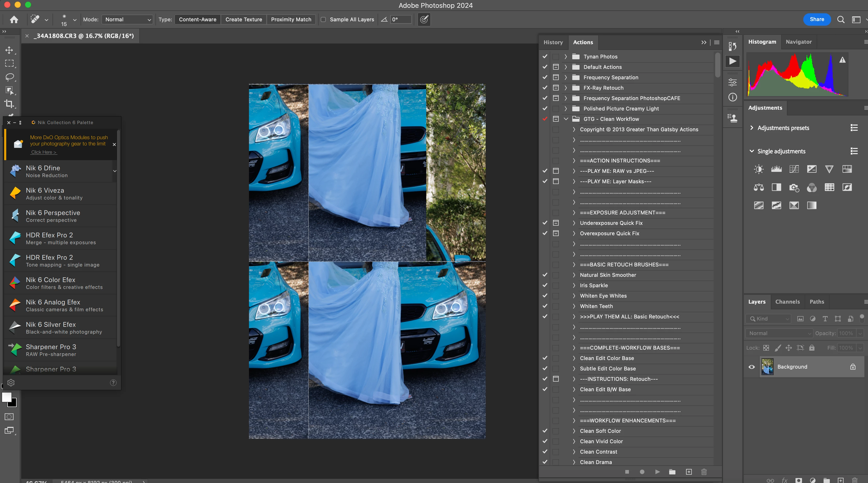Switch to the Channels tab

click(x=787, y=302)
